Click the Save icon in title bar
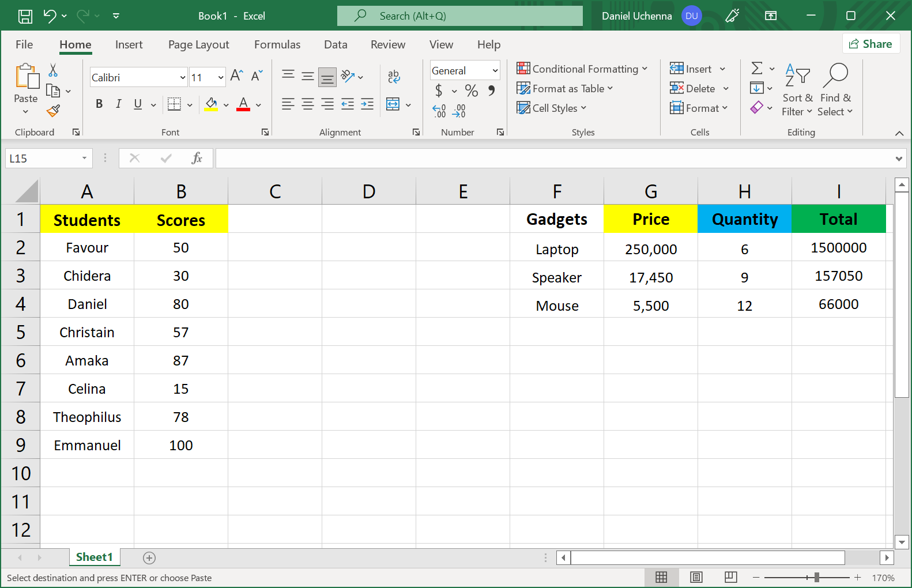 [x=25, y=16]
